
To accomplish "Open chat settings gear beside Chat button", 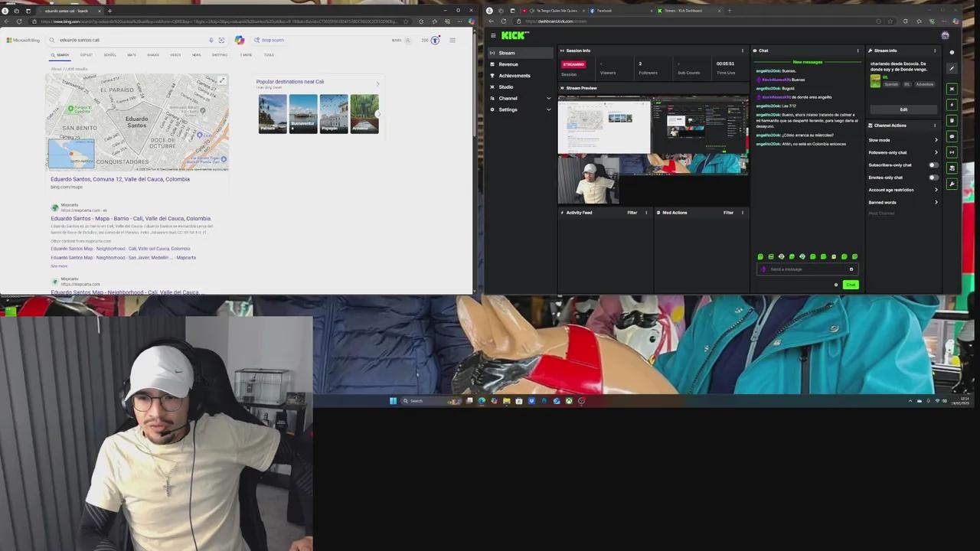I will click(x=836, y=285).
